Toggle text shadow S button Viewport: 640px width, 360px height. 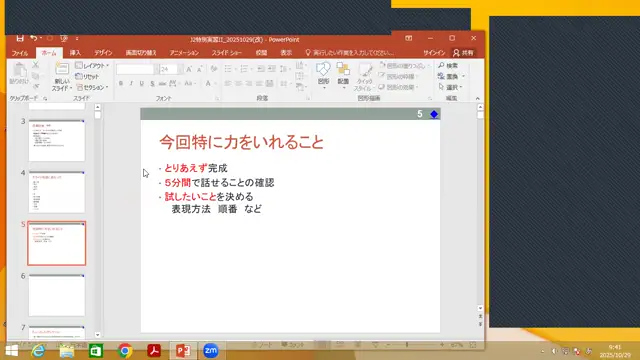(x=152, y=83)
